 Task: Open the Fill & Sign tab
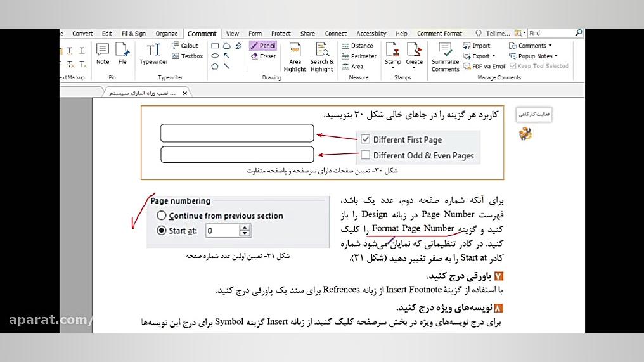134,34
